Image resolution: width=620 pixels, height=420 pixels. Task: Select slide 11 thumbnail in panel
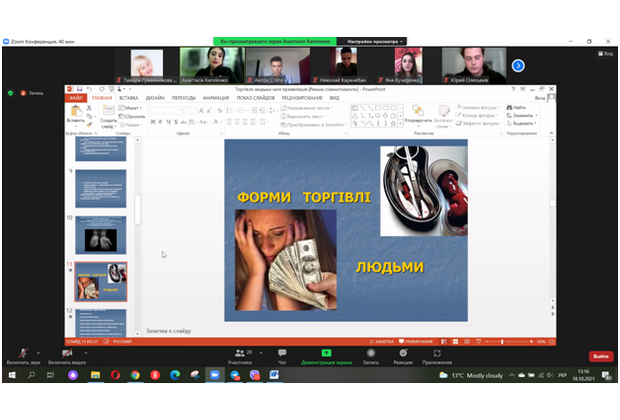102,281
